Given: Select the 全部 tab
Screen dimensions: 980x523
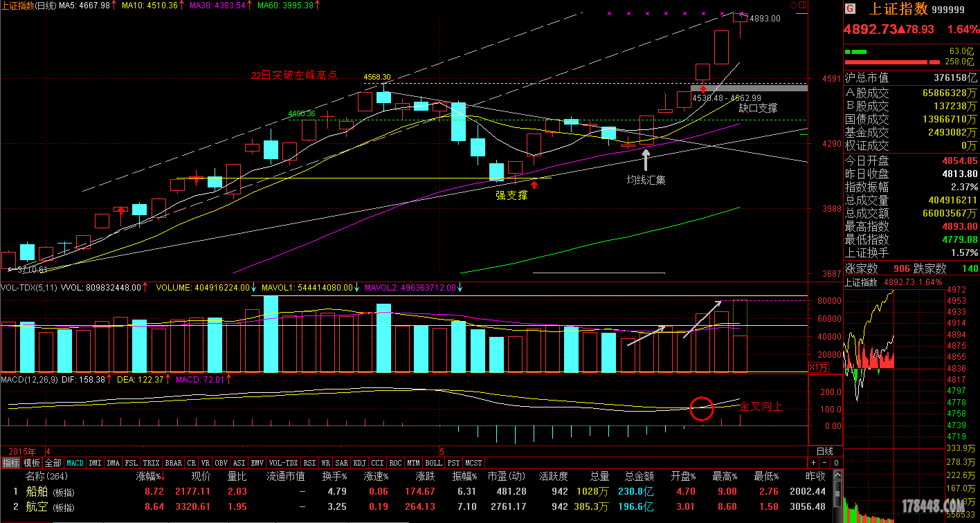Looking at the screenshot, I should coord(53,463).
